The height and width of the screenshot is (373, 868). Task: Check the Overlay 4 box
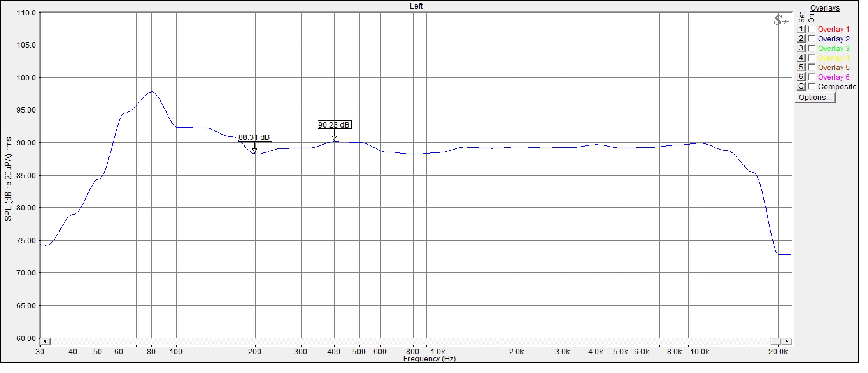pyautogui.click(x=812, y=58)
